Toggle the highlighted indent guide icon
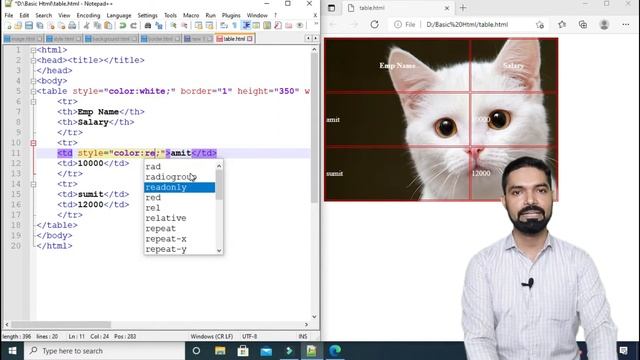This screenshot has height=360, width=640. tap(246, 25)
